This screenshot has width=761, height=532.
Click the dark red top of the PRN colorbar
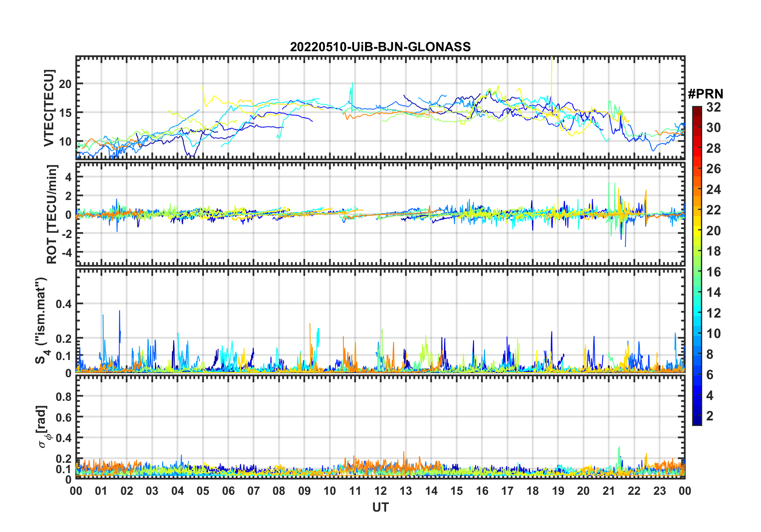pos(697,111)
